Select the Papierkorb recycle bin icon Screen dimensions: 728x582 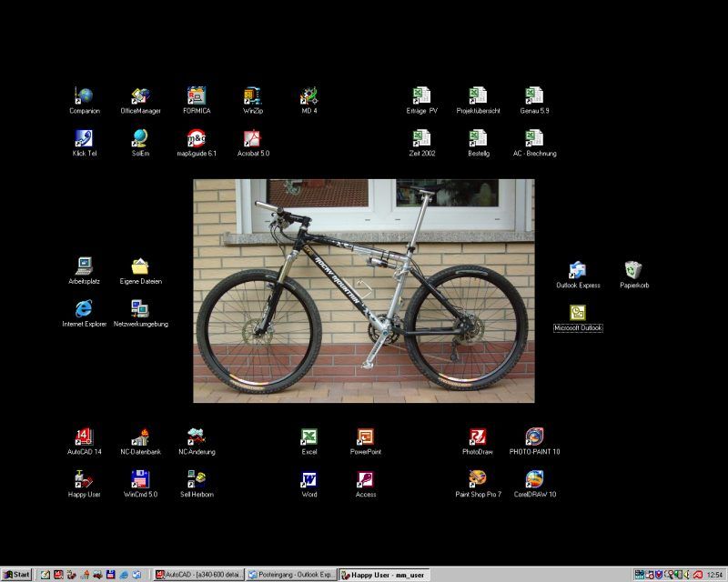[x=633, y=271]
